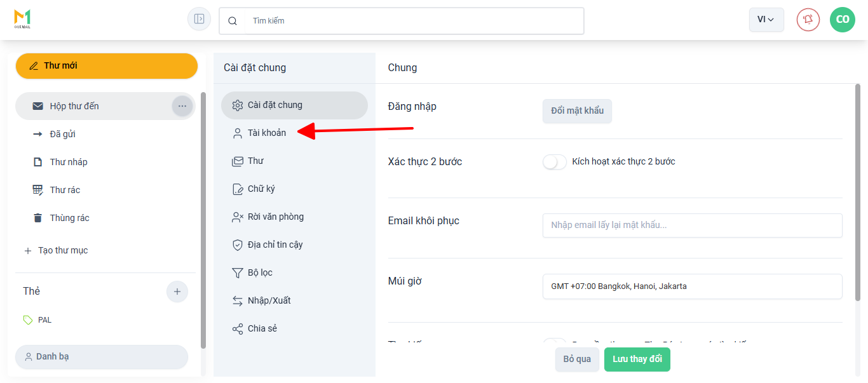Click the OneMail logo
This screenshot has height=383, width=868.
23,19
